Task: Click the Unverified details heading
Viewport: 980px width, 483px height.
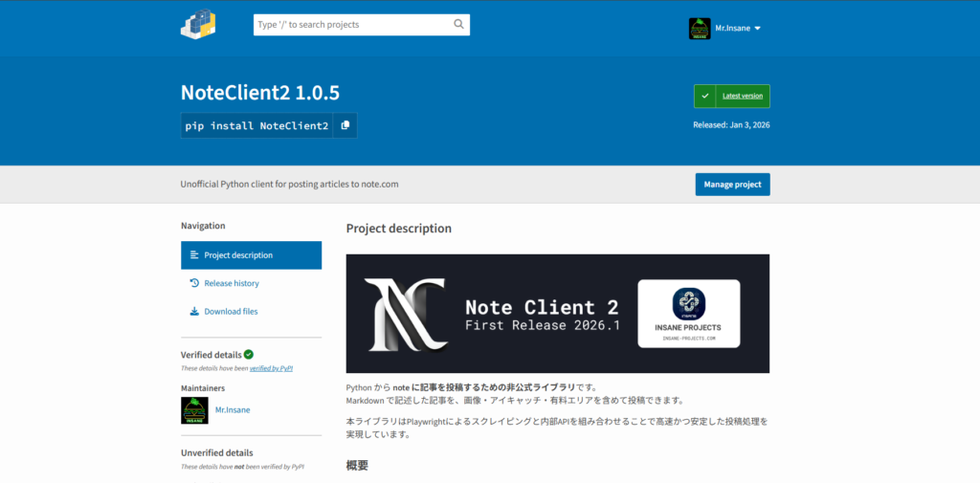Action: pyautogui.click(x=217, y=453)
